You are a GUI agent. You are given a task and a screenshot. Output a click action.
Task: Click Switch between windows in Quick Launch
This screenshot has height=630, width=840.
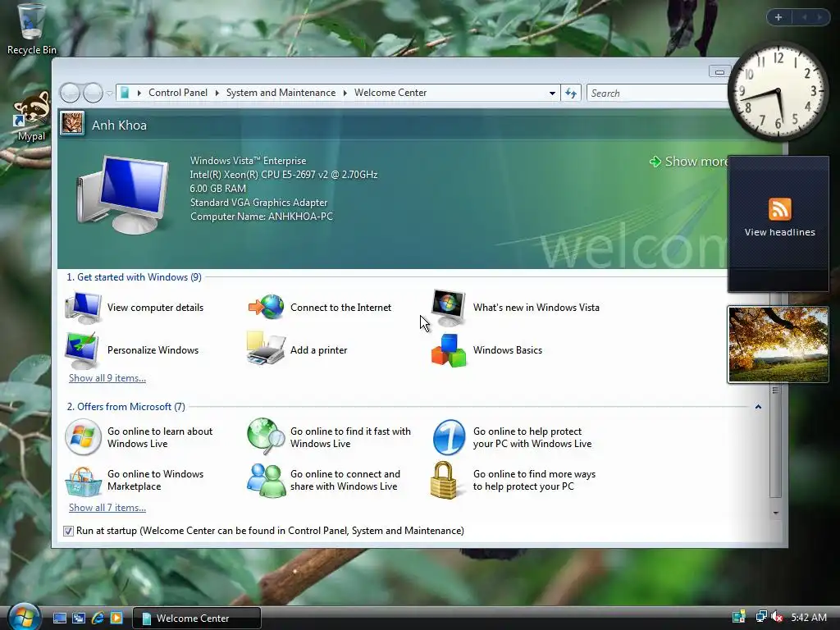79,619
